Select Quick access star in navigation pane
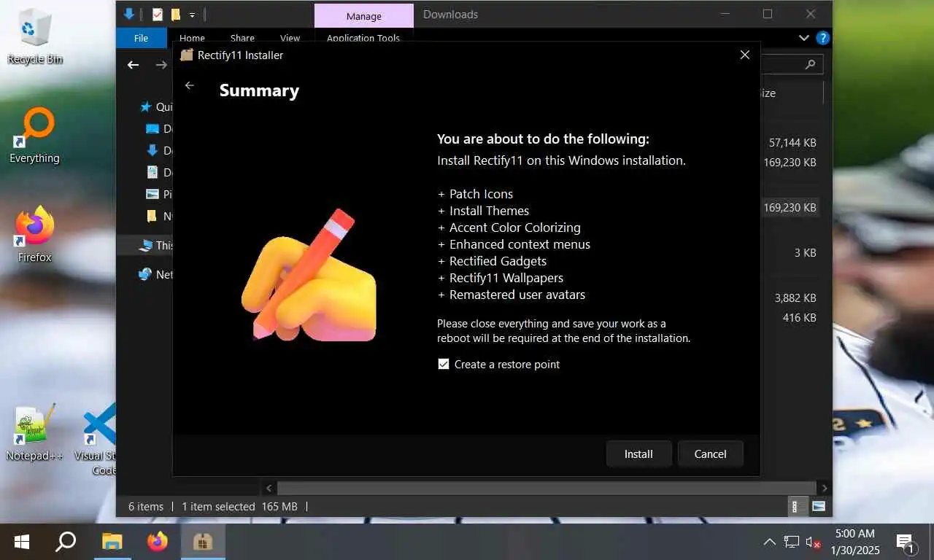934x560 pixels. point(145,107)
